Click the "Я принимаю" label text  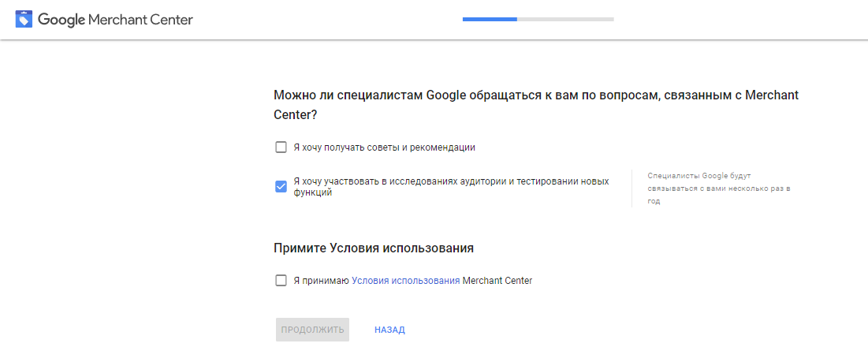coord(321,281)
